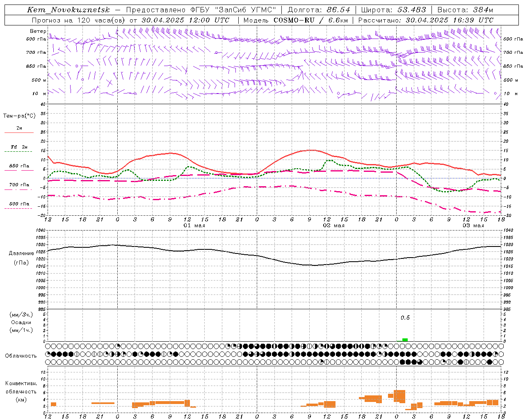Viewport: 525px width, 420px height.
Task: Click the 'Долгота: 86.54' longitude value
Action: [x=319, y=10]
